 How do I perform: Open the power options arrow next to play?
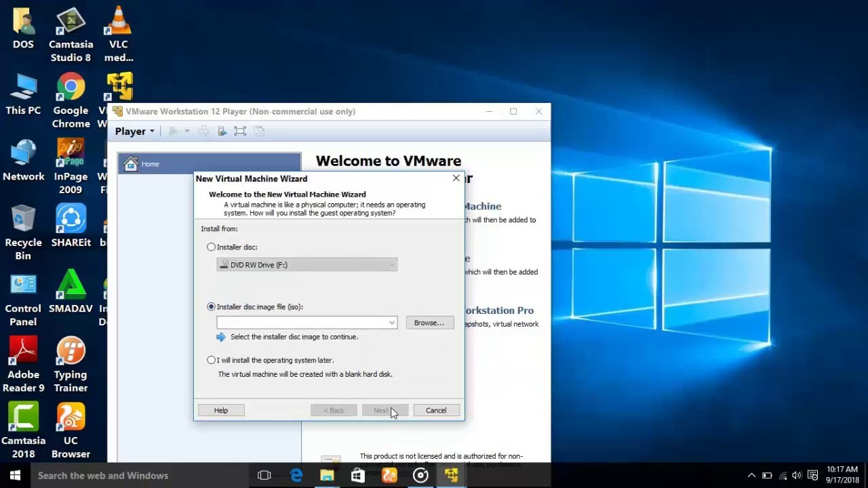[186, 131]
